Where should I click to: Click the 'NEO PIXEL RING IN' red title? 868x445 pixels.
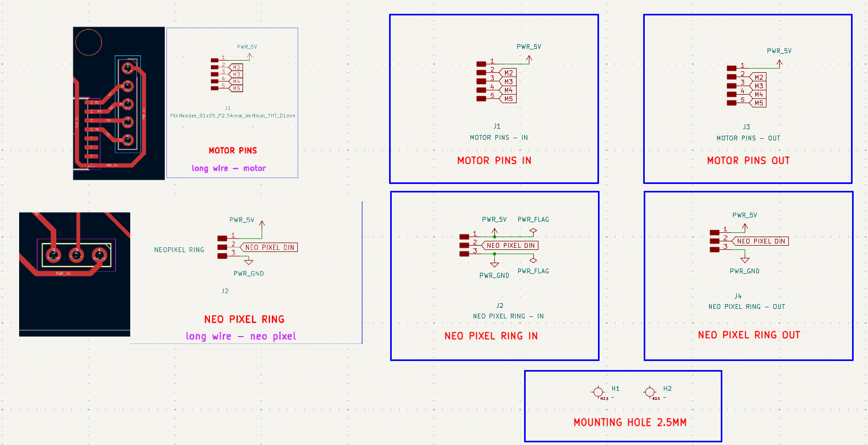(491, 336)
